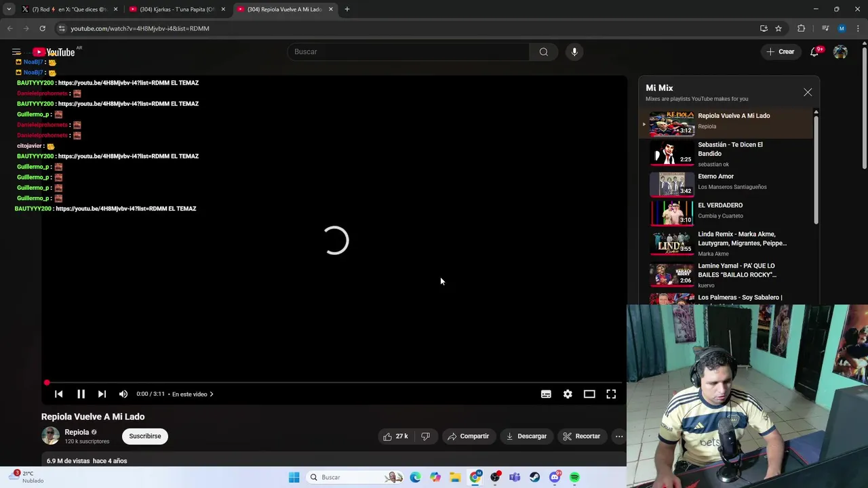Download the video with Descargar
The image size is (868, 488).
(526, 436)
